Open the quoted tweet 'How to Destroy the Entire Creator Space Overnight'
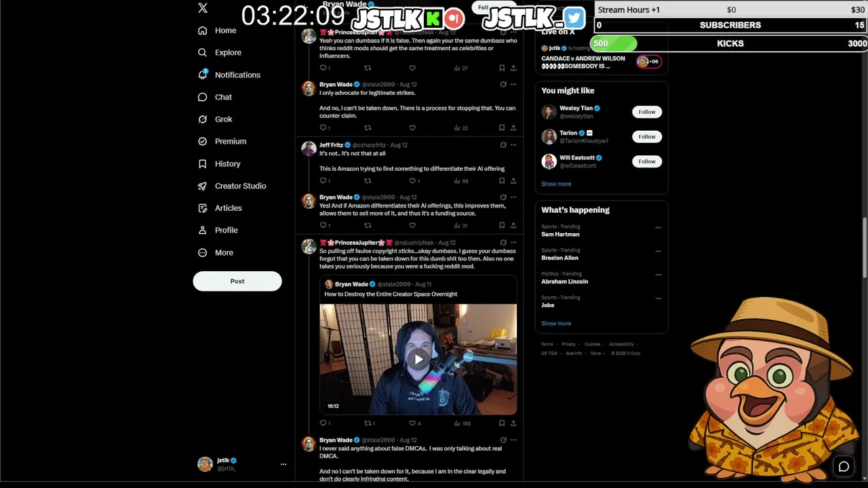The image size is (868, 488). coord(391,294)
